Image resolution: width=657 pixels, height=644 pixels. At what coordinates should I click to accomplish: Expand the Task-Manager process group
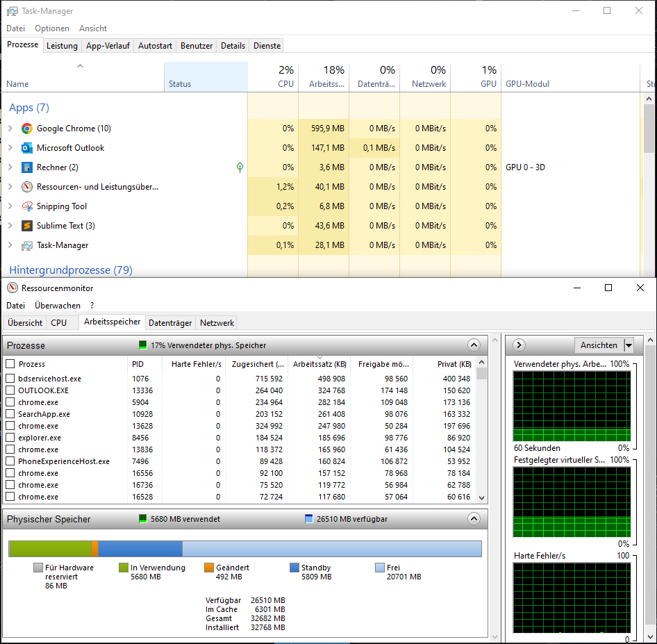pyautogui.click(x=10, y=245)
